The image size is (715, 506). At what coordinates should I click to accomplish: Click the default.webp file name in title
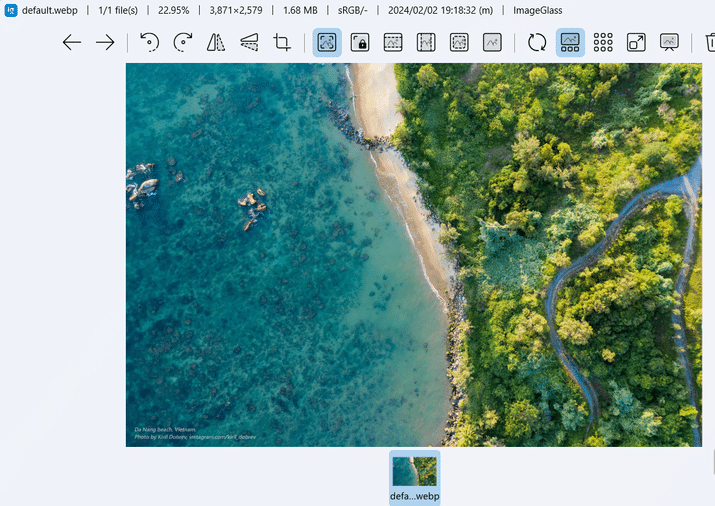(x=50, y=10)
